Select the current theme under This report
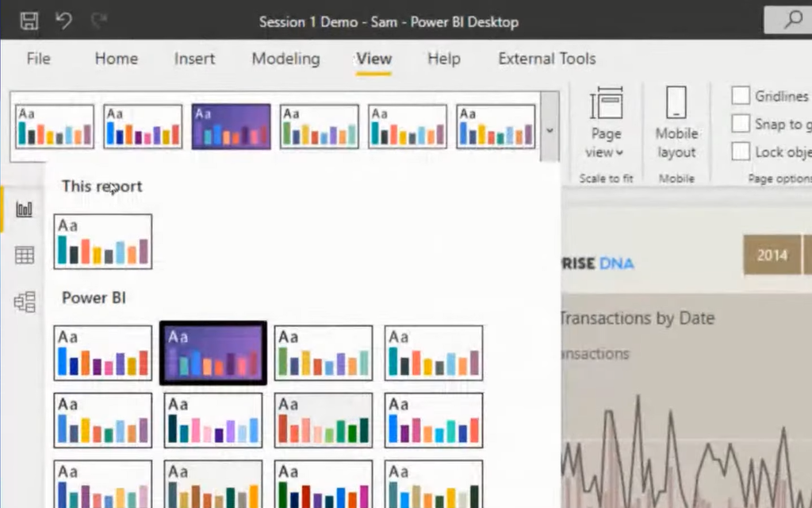 tap(102, 241)
